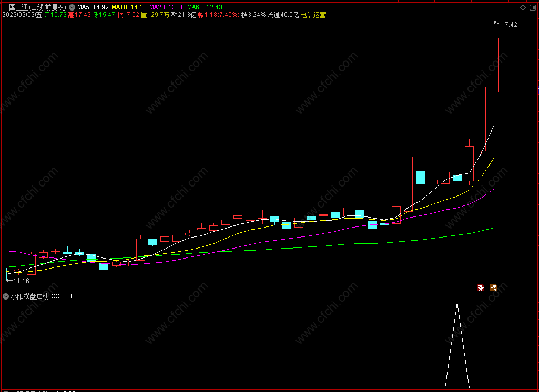The height and width of the screenshot is (392, 539).
Task: Toggle the side panel icon at top right
Action: point(532,7)
